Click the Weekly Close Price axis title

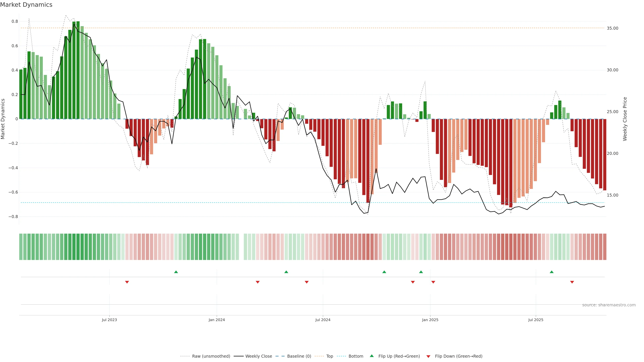coord(625,119)
